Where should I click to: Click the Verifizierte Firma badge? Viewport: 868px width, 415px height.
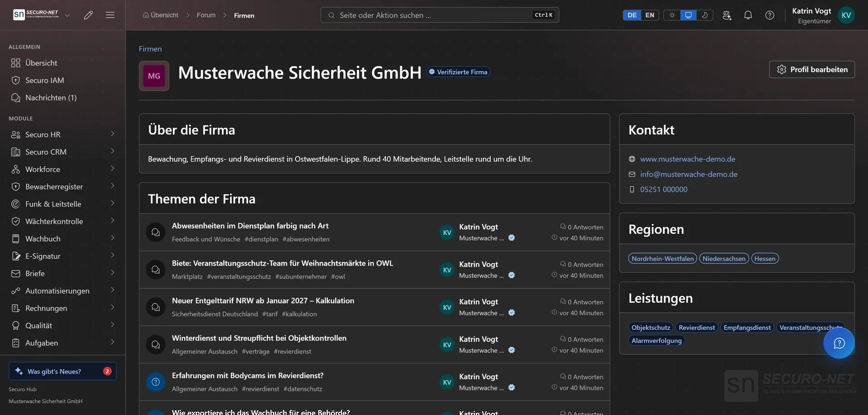(x=458, y=72)
